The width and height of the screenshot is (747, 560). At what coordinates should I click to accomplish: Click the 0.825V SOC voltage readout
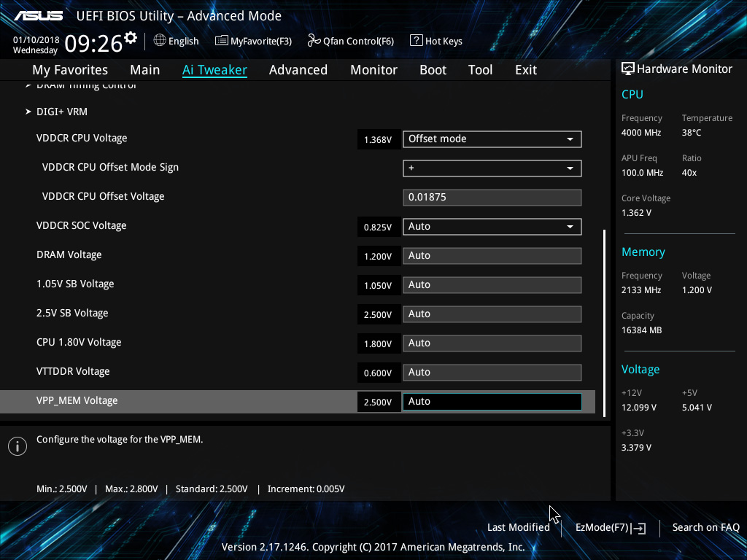pyautogui.click(x=379, y=227)
